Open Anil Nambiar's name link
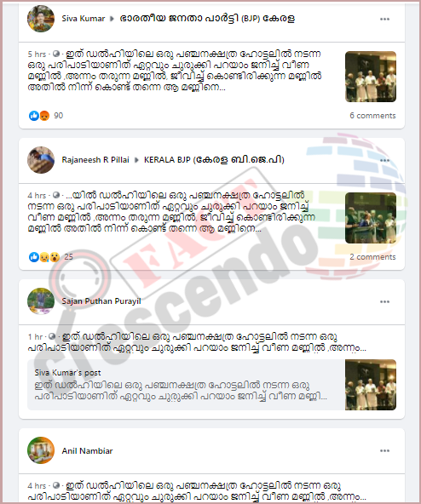The height and width of the screenshot is (504, 421). (87, 451)
